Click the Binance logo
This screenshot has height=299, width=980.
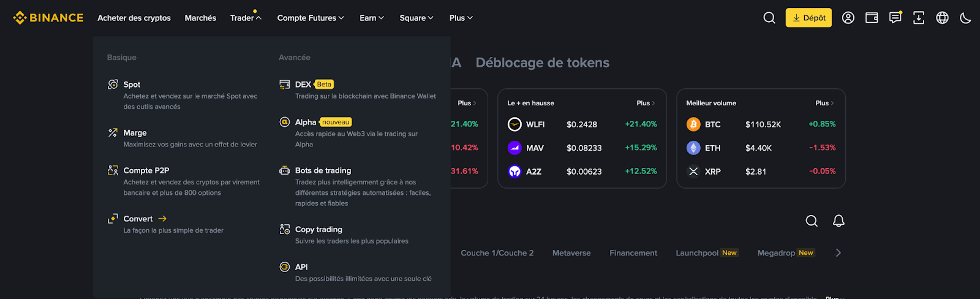[x=48, y=18]
